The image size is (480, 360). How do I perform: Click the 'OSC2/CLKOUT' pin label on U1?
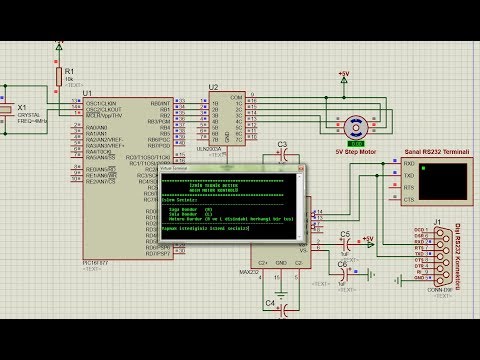coord(104,109)
